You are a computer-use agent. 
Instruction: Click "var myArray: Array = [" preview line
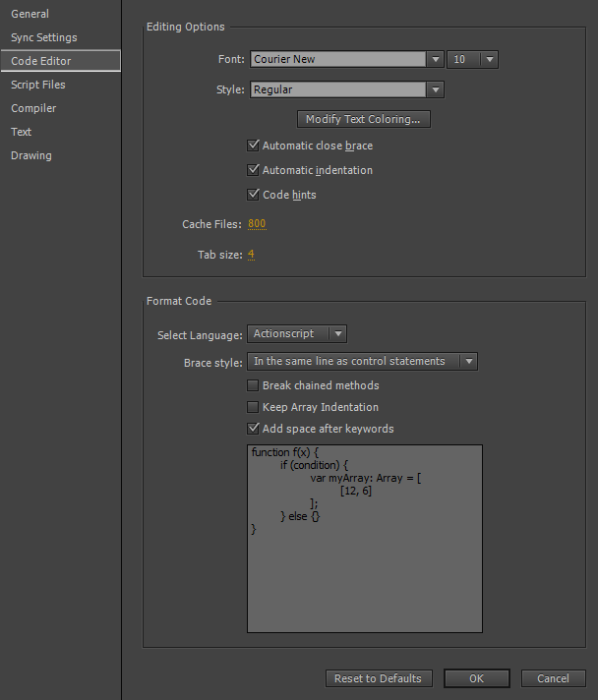[x=366, y=478]
